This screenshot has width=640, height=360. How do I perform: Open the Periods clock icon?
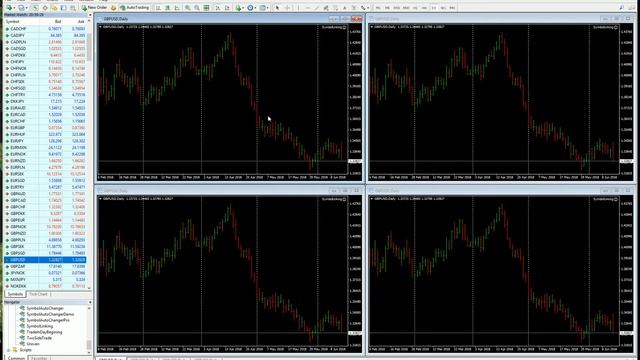click(x=250, y=8)
